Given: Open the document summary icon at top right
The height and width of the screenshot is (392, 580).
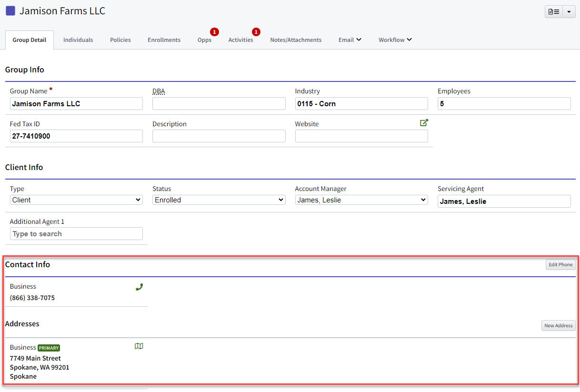Looking at the screenshot, I should [553, 11].
